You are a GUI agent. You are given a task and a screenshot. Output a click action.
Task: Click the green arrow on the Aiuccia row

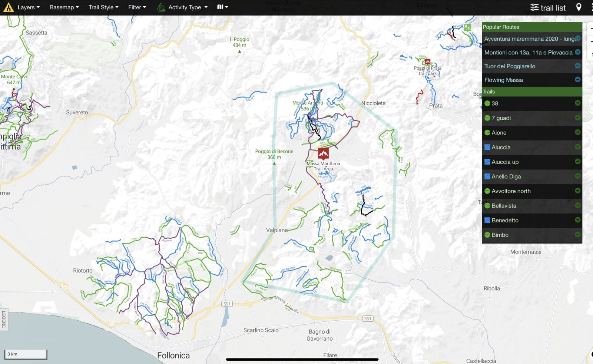click(x=577, y=147)
